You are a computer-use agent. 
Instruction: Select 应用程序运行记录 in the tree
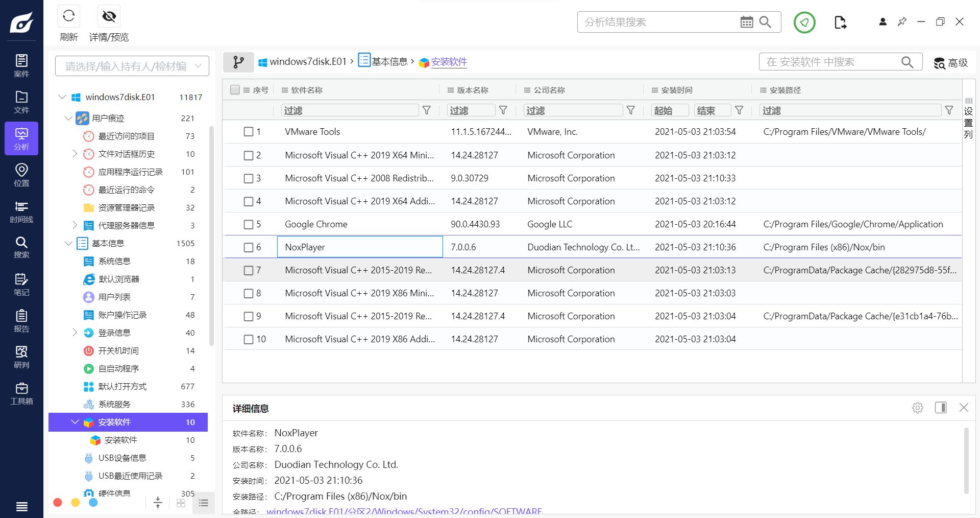coord(131,172)
